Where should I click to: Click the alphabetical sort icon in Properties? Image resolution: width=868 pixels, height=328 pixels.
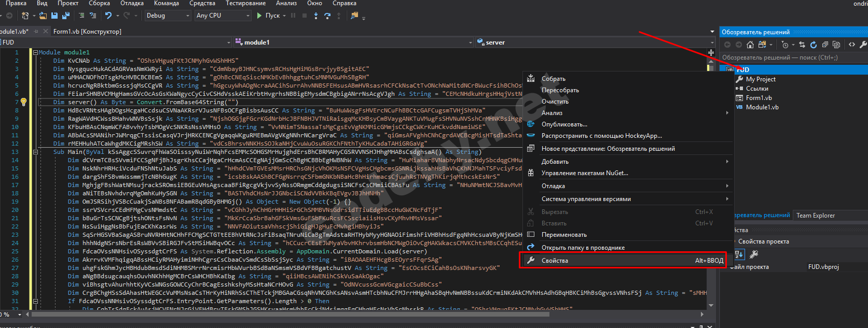739,254
